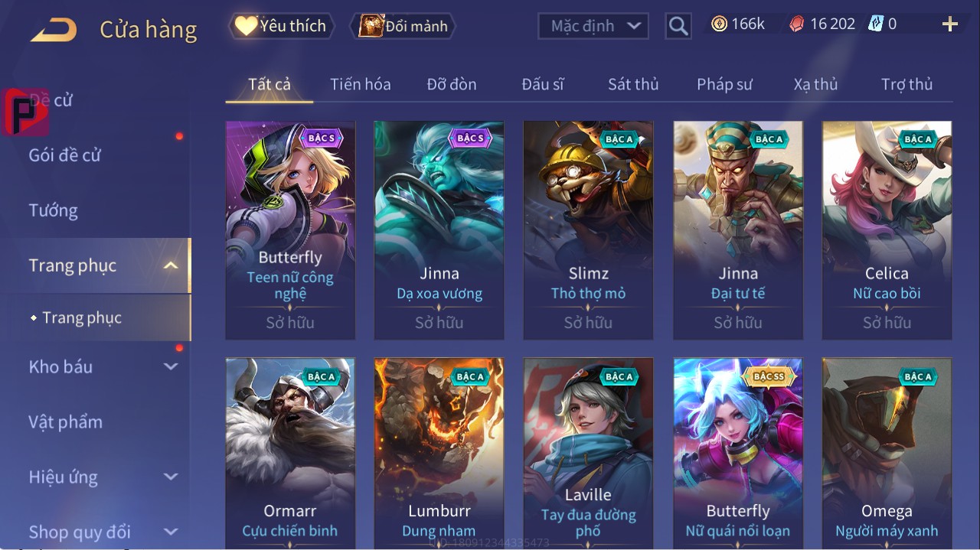Open Tướng in the sidebar menu
Screen dimensions: 980x550
pos(53,210)
